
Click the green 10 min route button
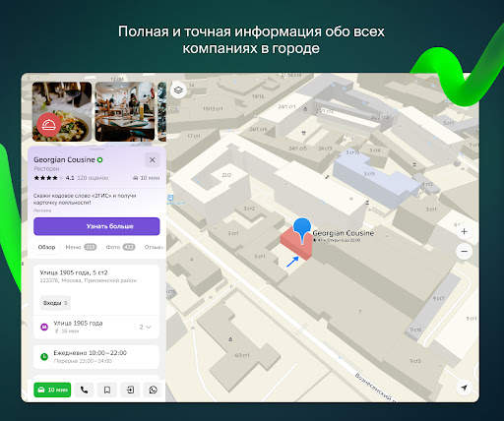[x=52, y=390]
